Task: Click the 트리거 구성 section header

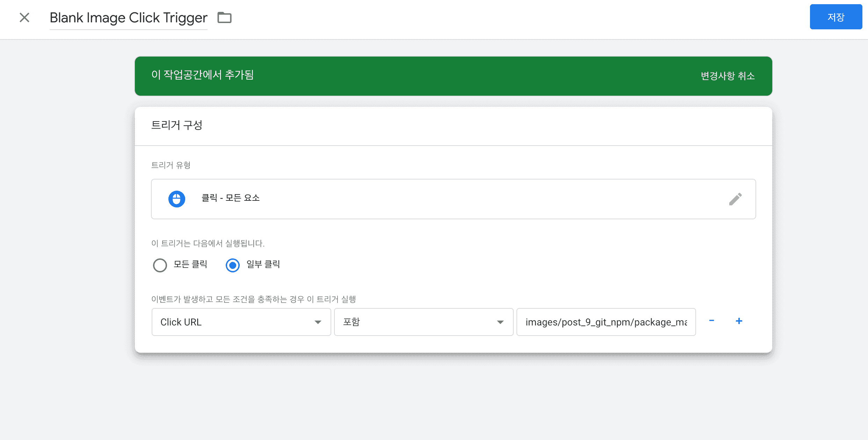Action: [x=177, y=125]
